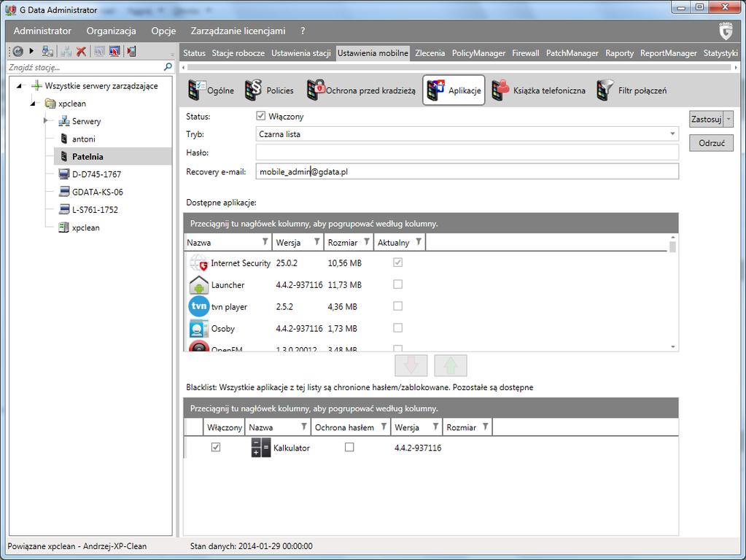Select D-D745-1767 station in tree
This screenshot has width=746, height=560.
pos(90,174)
